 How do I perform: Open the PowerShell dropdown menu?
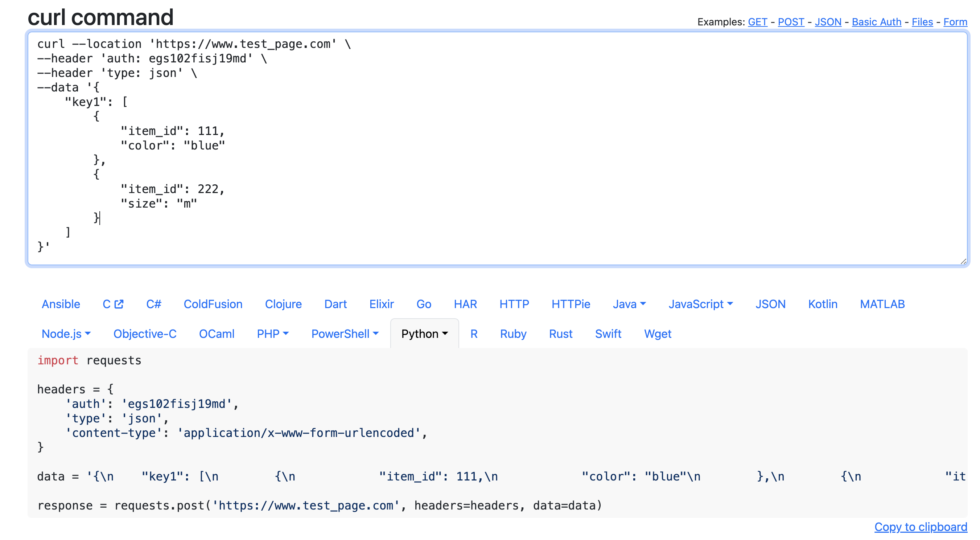[x=345, y=334]
